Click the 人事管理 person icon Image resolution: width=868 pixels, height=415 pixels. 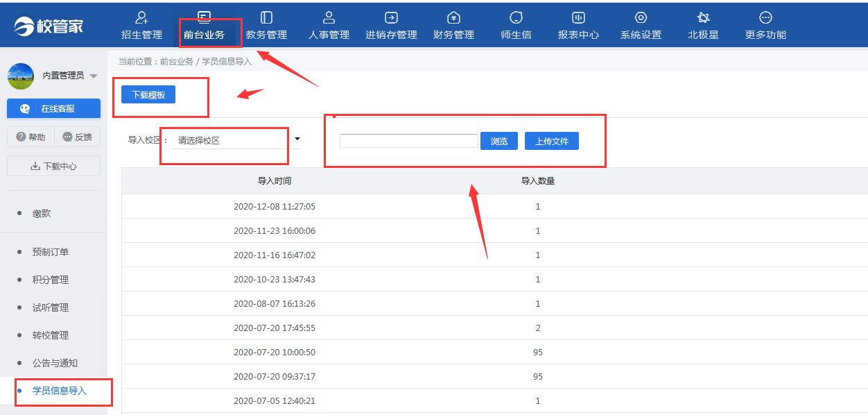(x=329, y=17)
